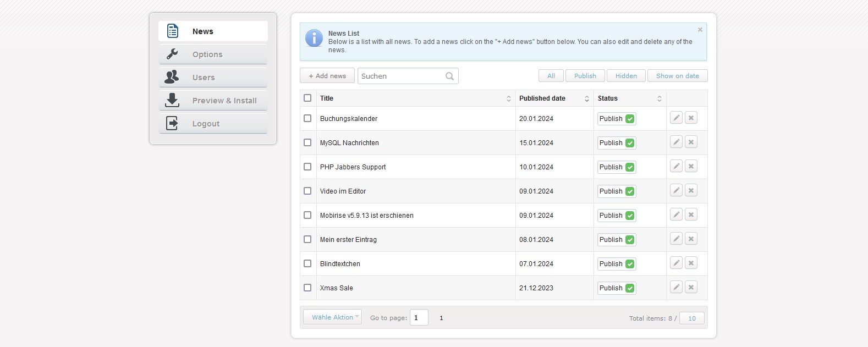Edit the PHP Jabbers Support entry

676,166
